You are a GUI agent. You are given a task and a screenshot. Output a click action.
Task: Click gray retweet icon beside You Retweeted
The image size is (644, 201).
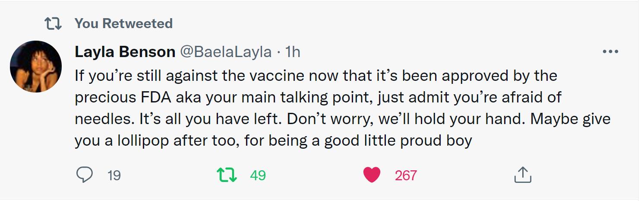tap(53, 24)
